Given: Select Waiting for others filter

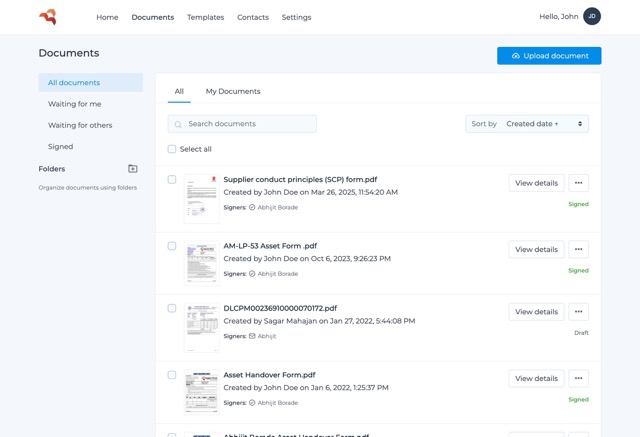Looking at the screenshot, I should 80,125.
